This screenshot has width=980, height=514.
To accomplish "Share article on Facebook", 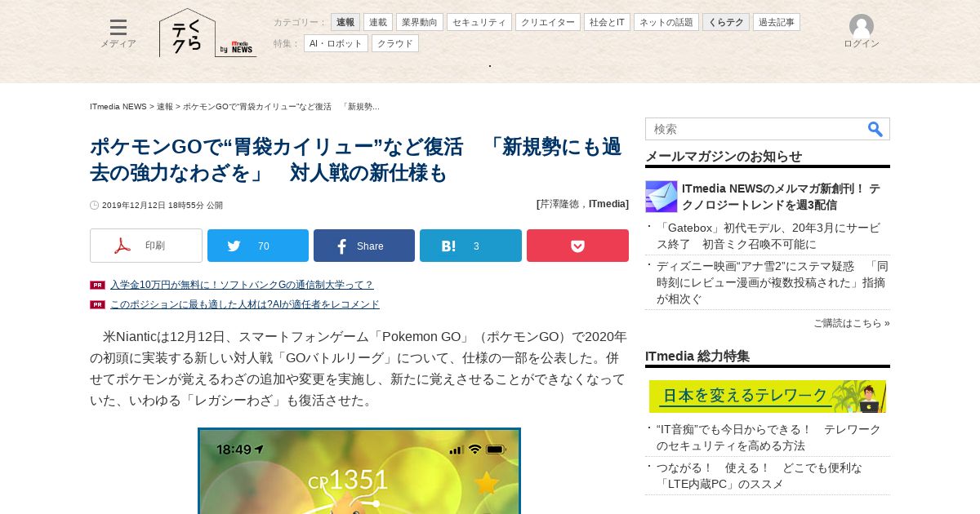I will 364,246.
